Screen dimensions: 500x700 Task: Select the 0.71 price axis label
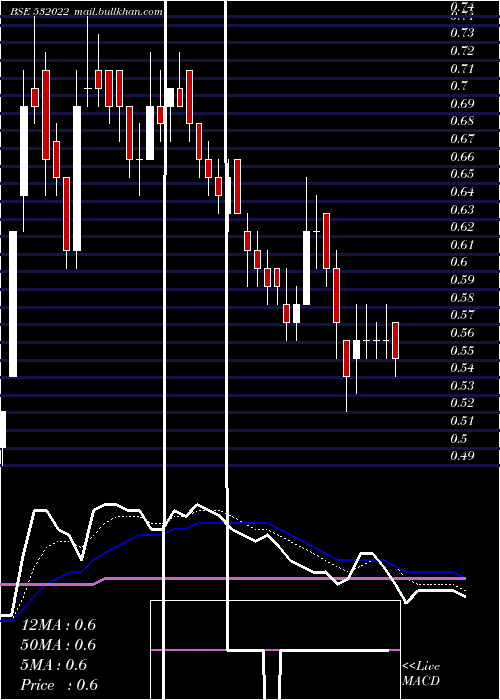click(x=462, y=69)
